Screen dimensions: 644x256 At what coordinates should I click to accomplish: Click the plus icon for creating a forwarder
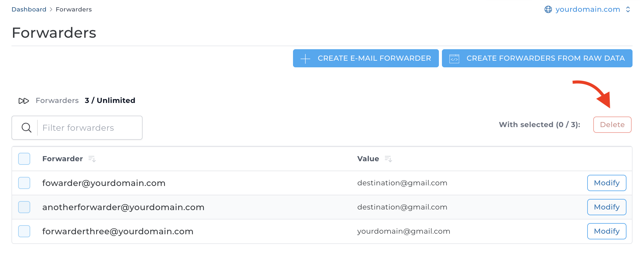tap(305, 59)
